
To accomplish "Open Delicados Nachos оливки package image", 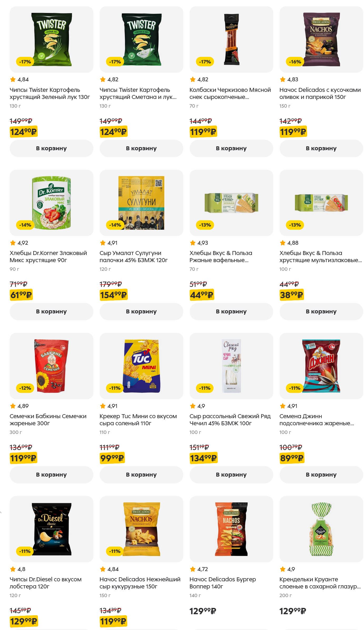I will [x=321, y=39].
